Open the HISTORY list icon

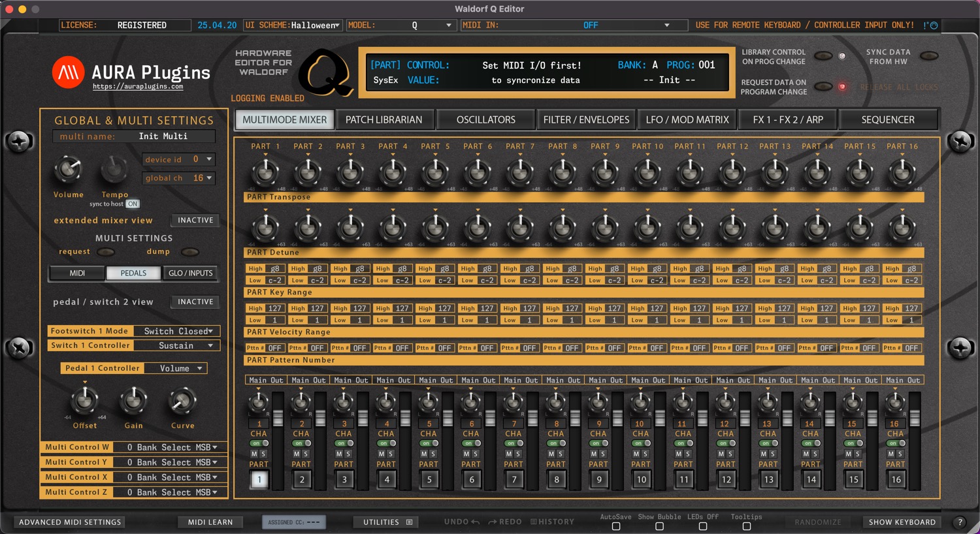534,522
